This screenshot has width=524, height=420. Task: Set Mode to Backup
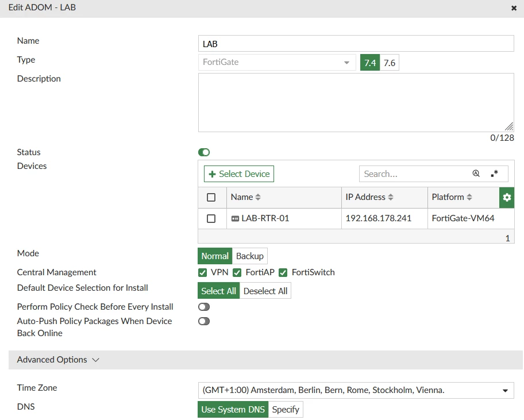click(x=249, y=256)
